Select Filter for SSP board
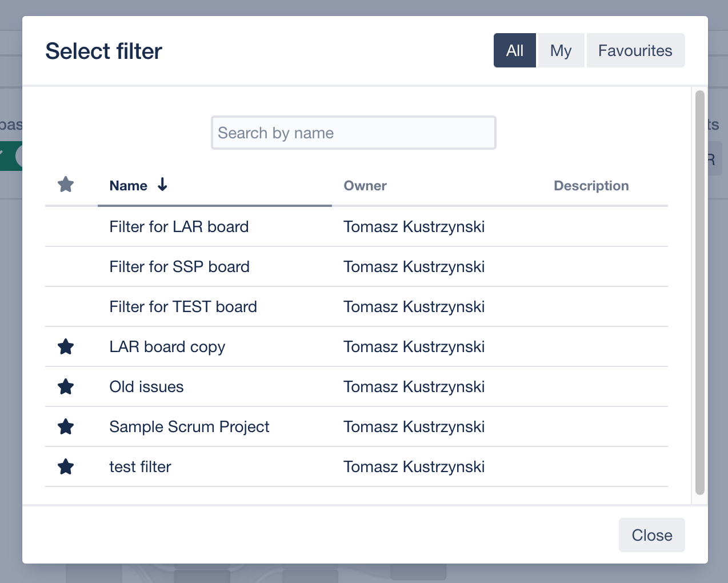The width and height of the screenshot is (728, 583). coord(179,266)
